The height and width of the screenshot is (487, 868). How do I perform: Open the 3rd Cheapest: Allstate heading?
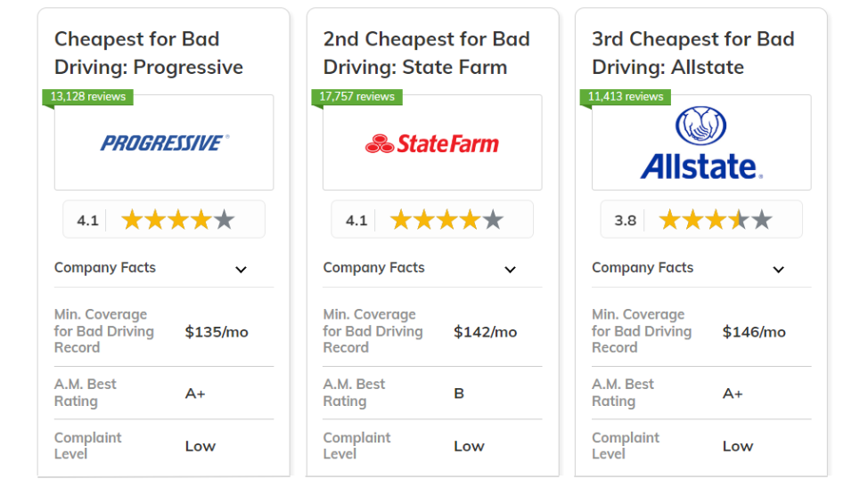pyautogui.click(x=693, y=53)
